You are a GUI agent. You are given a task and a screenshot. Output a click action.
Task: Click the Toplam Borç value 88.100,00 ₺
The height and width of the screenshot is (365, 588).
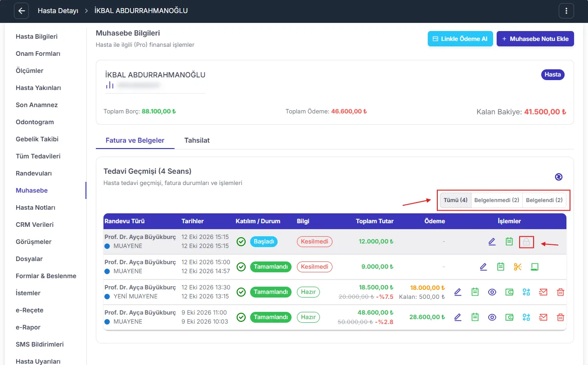point(159,111)
